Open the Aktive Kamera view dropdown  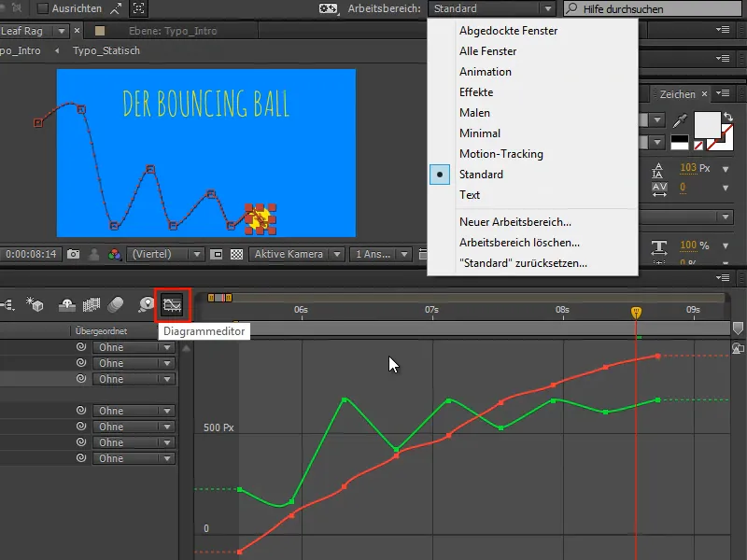[299, 252]
